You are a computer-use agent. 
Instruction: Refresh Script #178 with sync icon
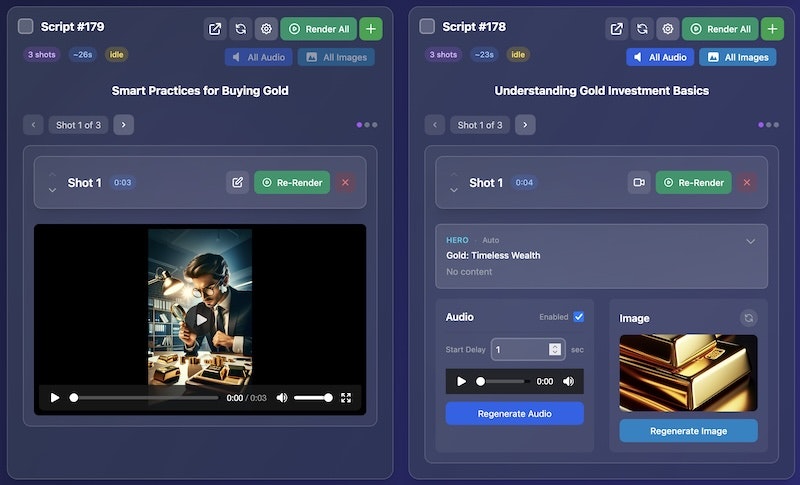click(642, 29)
